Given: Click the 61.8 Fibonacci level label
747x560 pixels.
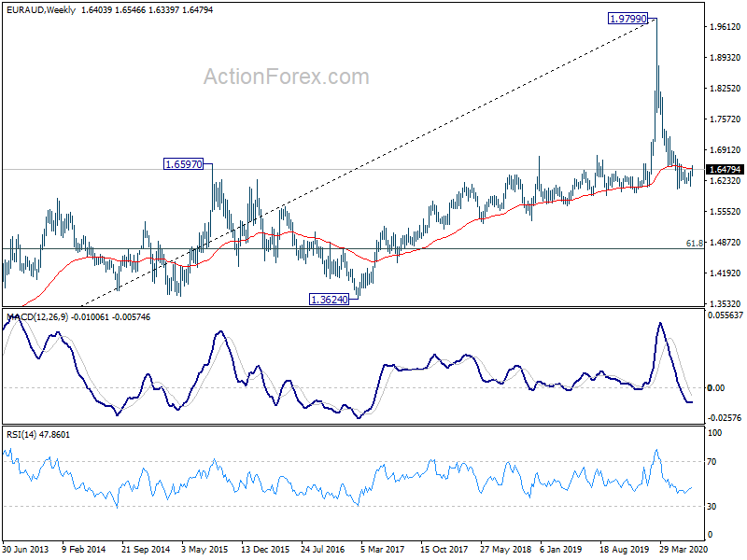Looking at the screenshot, I should point(694,244).
